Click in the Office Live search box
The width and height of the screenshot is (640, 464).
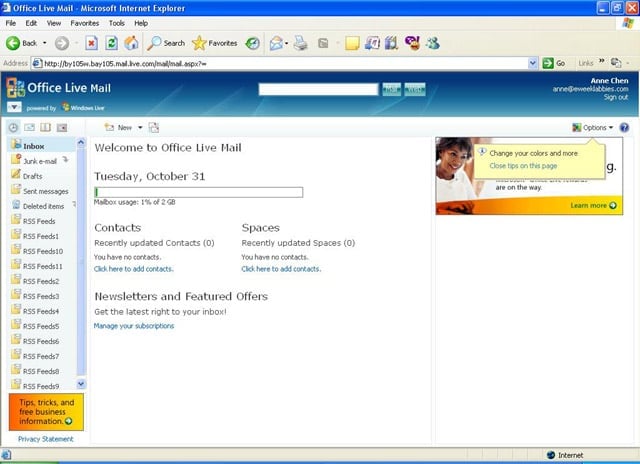click(318, 89)
